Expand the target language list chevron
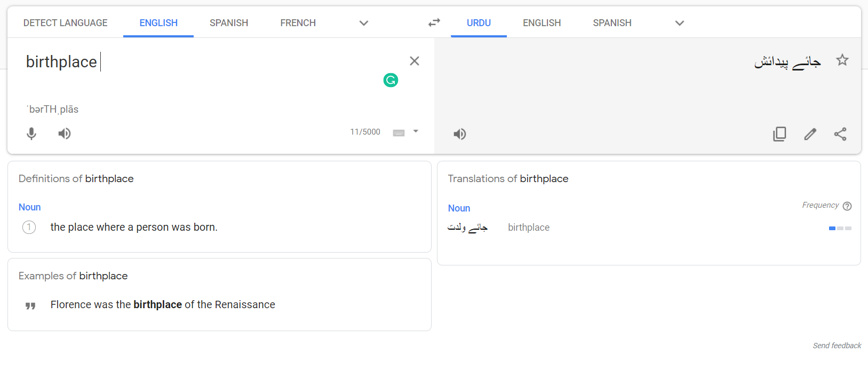The image size is (868, 368). (679, 23)
